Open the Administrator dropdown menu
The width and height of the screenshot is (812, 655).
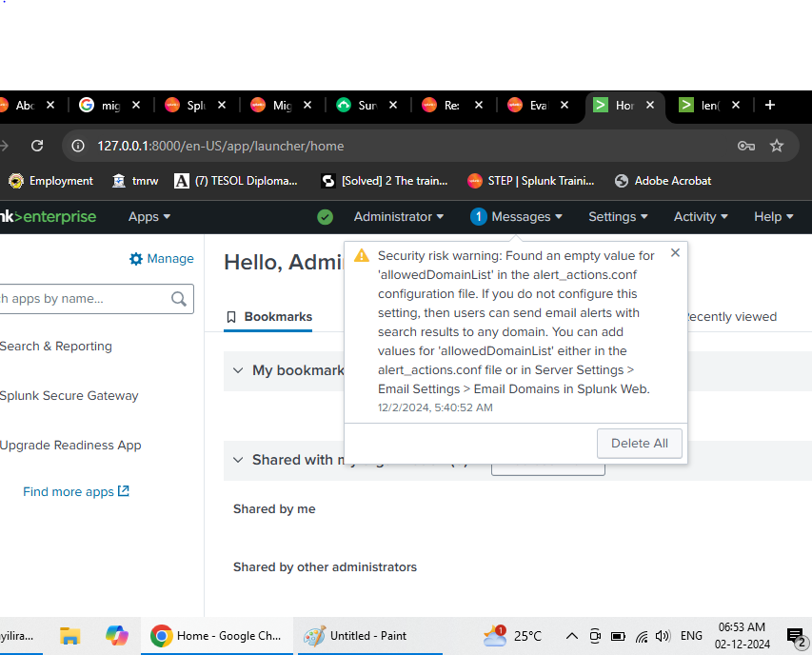(398, 217)
